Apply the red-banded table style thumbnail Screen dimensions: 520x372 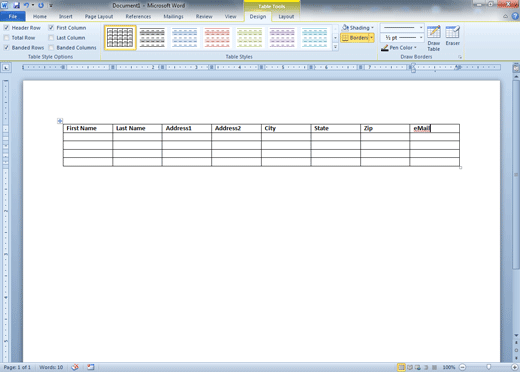(x=217, y=38)
